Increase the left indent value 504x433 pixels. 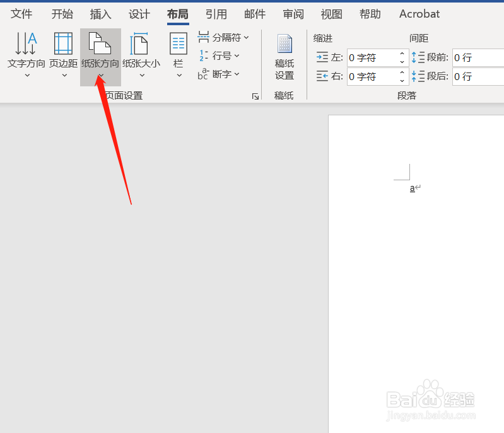[x=402, y=54]
